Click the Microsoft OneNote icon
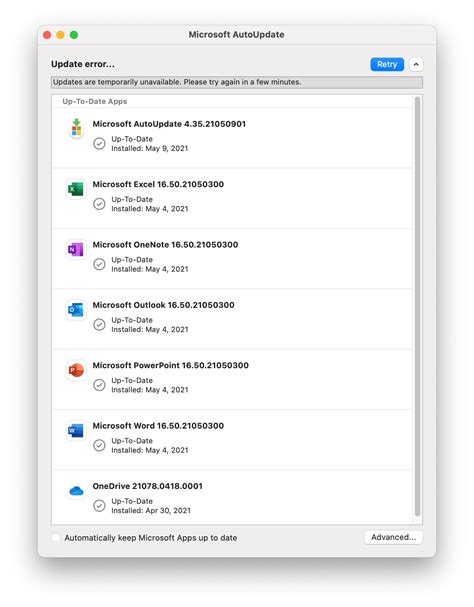Image resolution: width=474 pixels, height=607 pixels. 76,250
